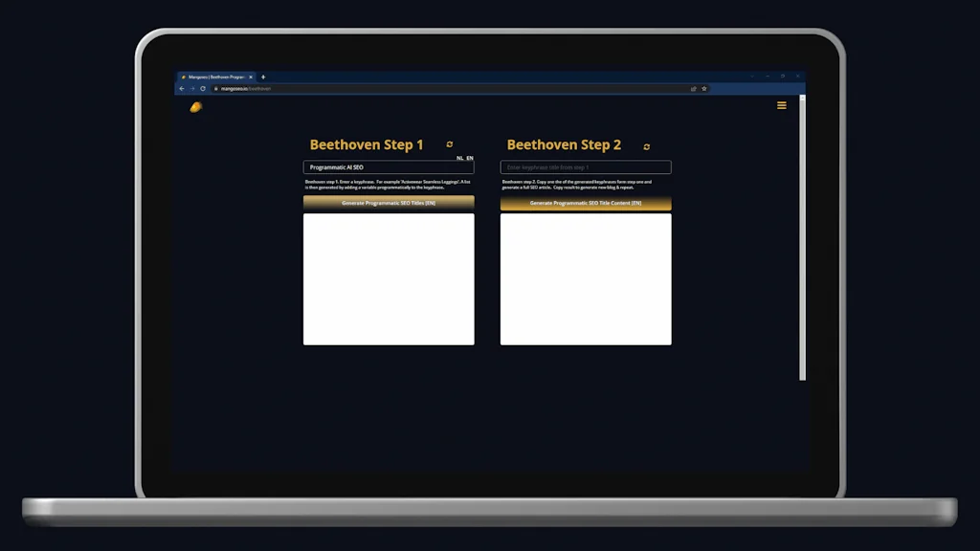The image size is (980, 551).
Task: Click the bookmark star in the address bar
Action: point(702,88)
